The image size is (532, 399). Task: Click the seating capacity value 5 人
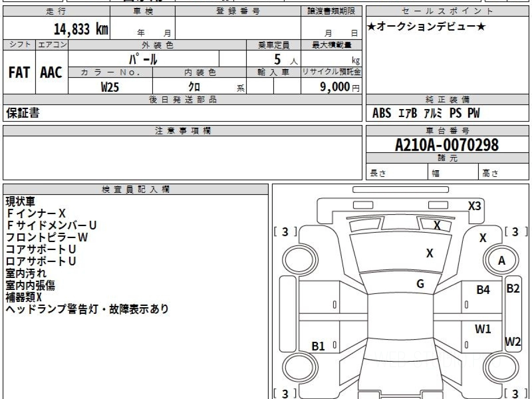click(286, 59)
